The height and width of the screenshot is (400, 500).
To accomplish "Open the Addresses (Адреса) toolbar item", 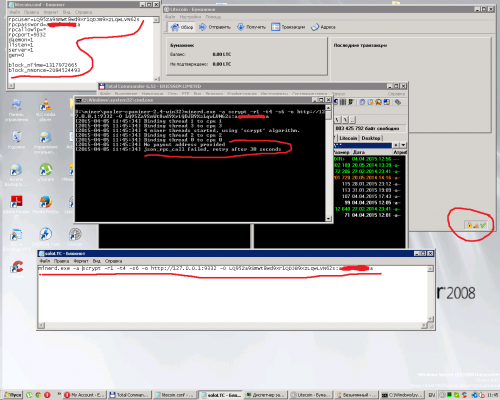I will (x=323, y=27).
